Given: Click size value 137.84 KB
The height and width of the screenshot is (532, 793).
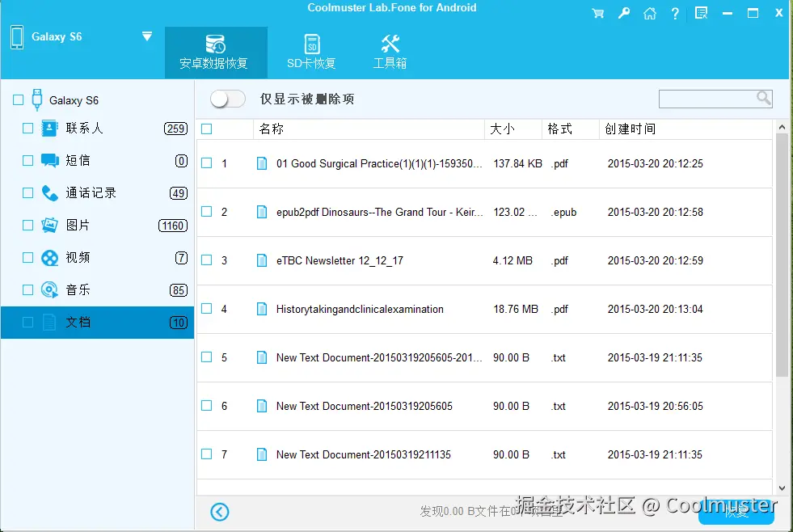Looking at the screenshot, I should [x=517, y=164].
